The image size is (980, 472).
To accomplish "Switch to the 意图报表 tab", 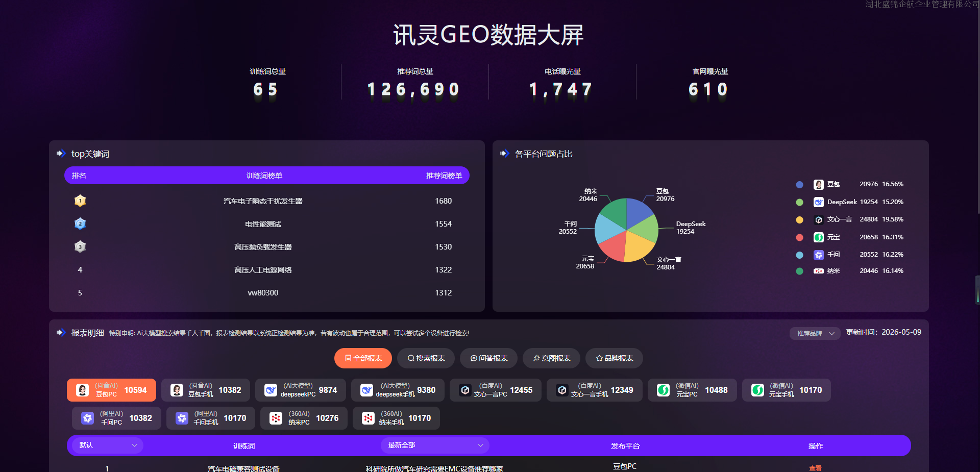I will pos(552,358).
